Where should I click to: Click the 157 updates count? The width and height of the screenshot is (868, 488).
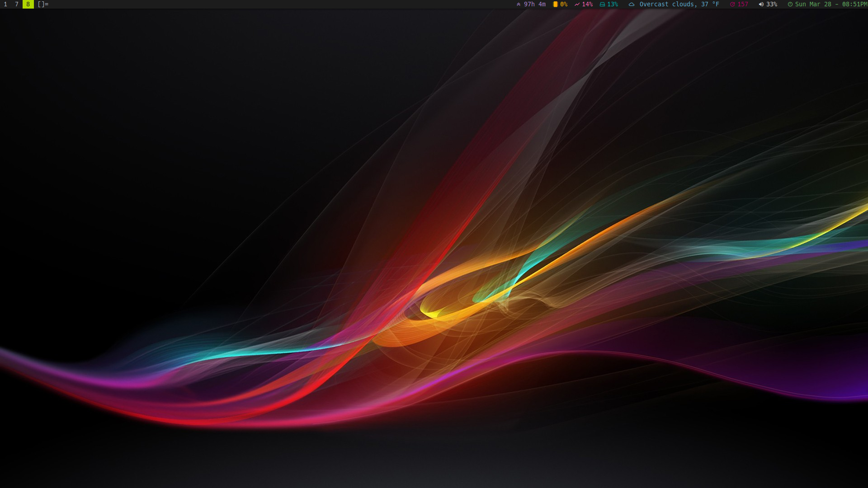(x=743, y=4)
